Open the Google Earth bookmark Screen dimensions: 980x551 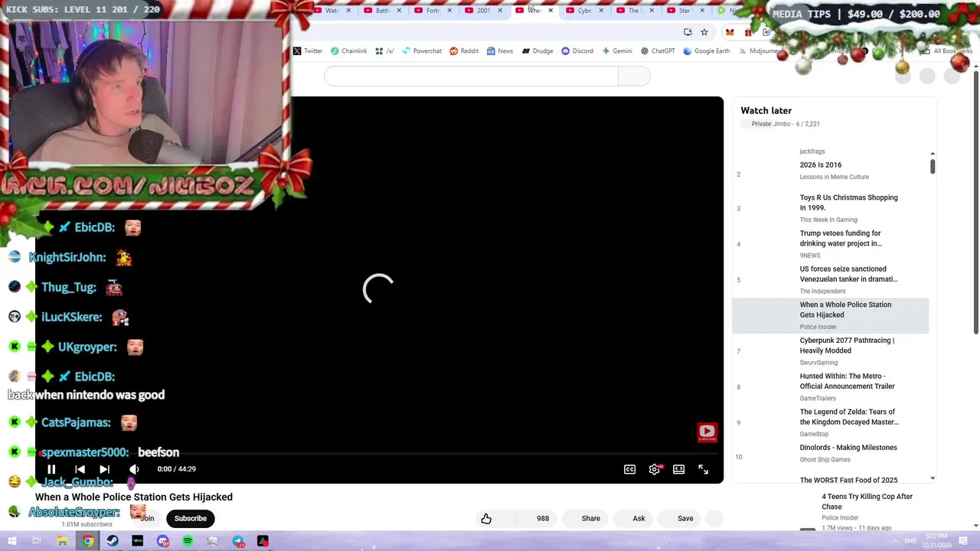pos(706,51)
